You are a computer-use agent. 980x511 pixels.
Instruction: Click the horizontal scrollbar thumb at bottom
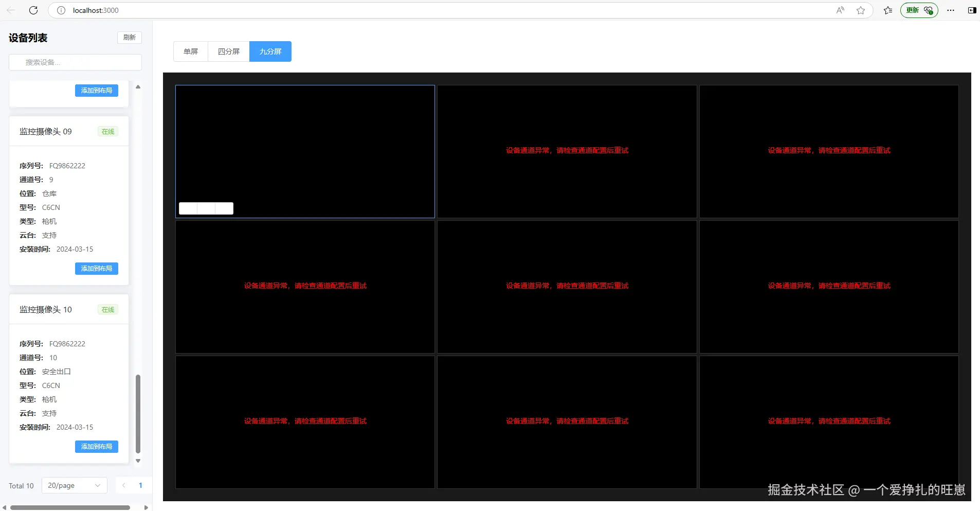click(70, 507)
